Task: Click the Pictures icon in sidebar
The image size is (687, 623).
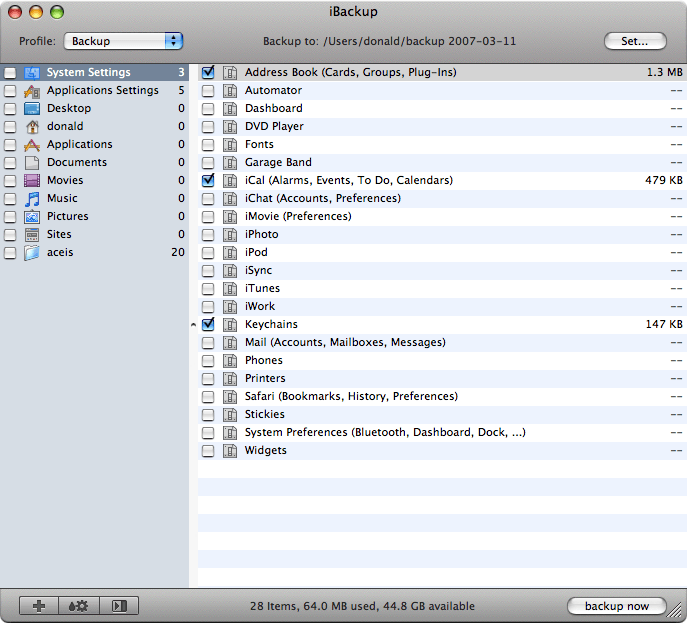Action: 32,216
